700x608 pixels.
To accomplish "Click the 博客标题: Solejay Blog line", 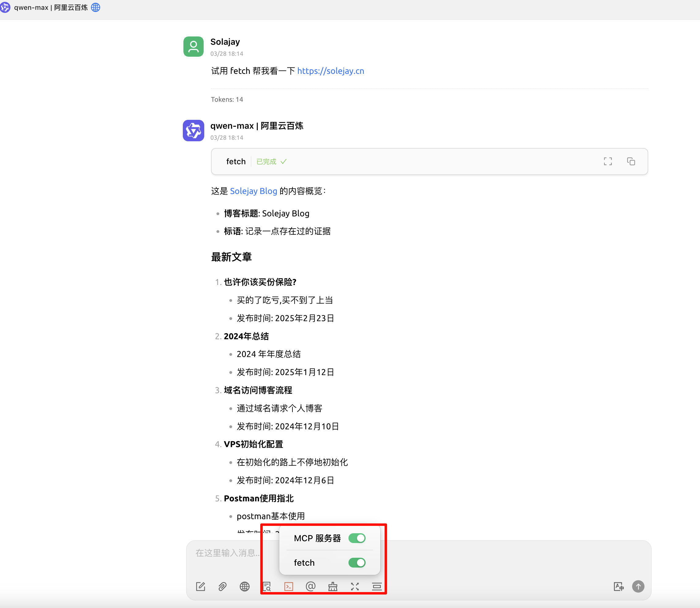I will pos(266,213).
